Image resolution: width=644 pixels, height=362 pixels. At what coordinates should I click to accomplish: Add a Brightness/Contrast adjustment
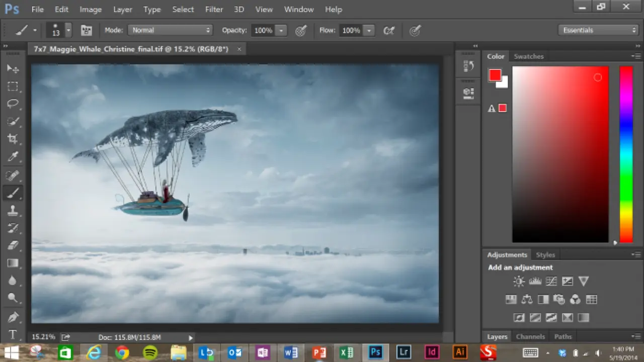[519, 282]
